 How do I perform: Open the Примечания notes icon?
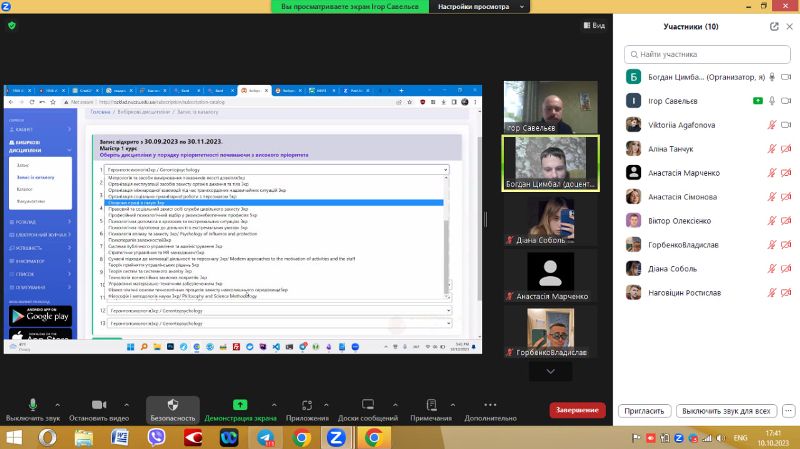point(431,404)
